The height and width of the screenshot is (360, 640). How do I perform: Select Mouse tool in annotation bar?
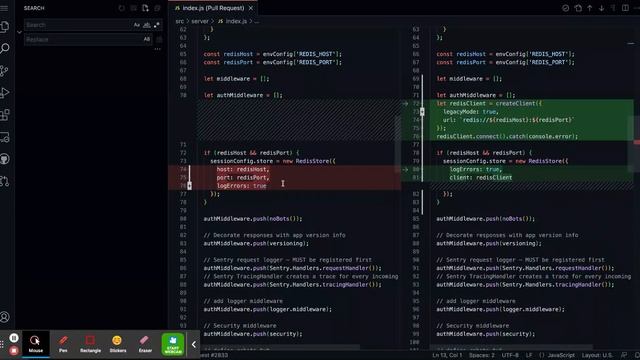click(x=36, y=344)
